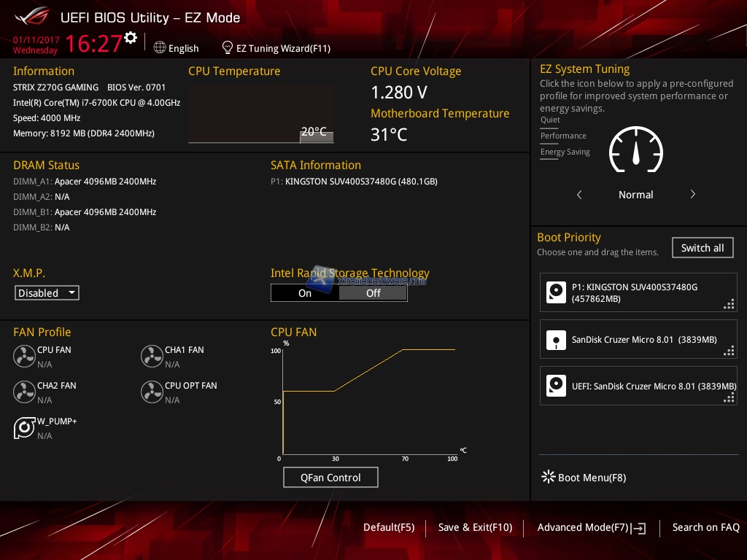The width and height of the screenshot is (747, 560).
Task: Turn Intel Rapid Storage Technology On
Action: pos(305,293)
